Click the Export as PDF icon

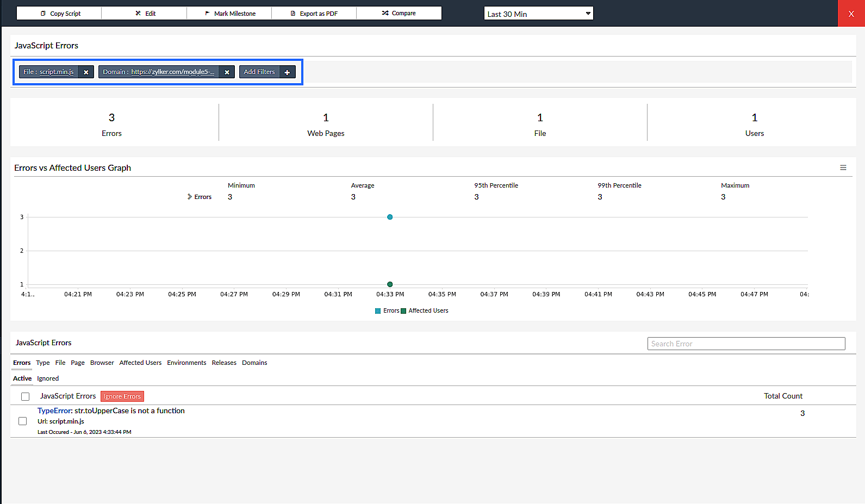coord(293,14)
